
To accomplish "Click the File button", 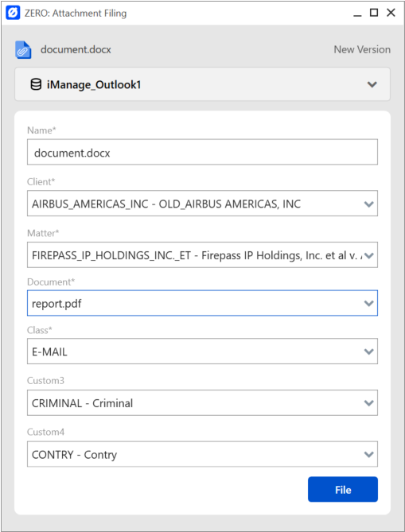I will (342, 489).
